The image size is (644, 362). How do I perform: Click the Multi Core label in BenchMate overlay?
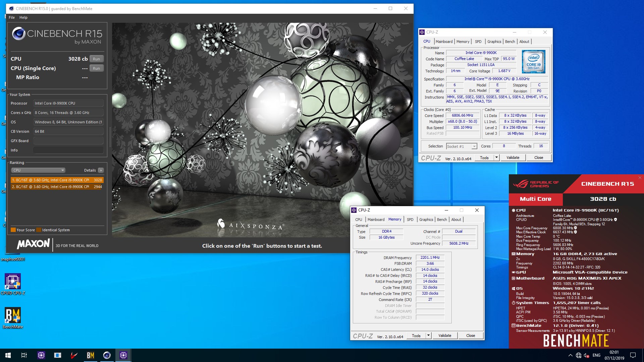536,199
